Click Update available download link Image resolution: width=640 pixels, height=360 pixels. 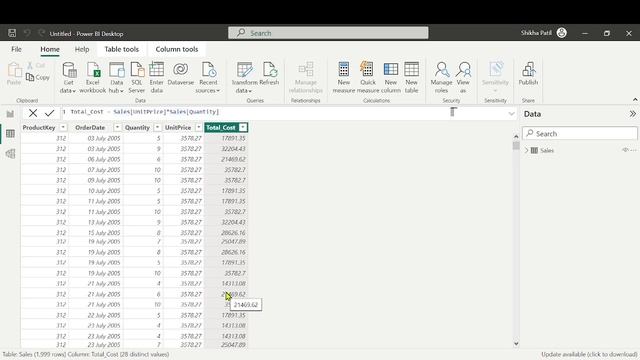pyautogui.click(x=589, y=354)
